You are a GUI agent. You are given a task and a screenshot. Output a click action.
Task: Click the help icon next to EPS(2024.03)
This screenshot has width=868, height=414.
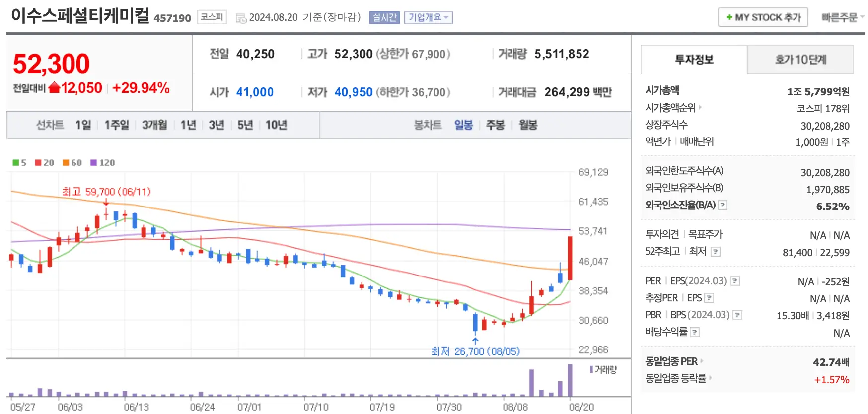[735, 281]
